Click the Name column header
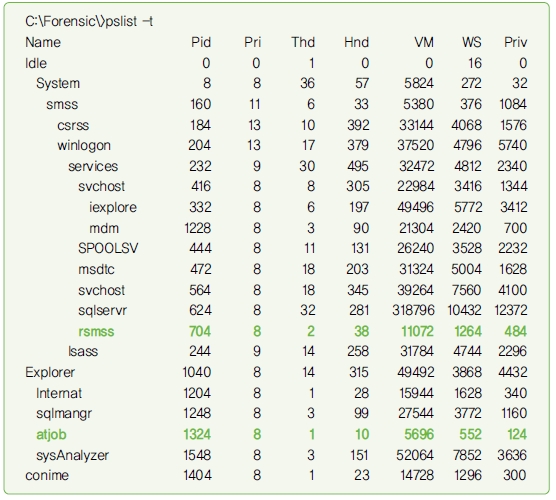 click(x=43, y=42)
